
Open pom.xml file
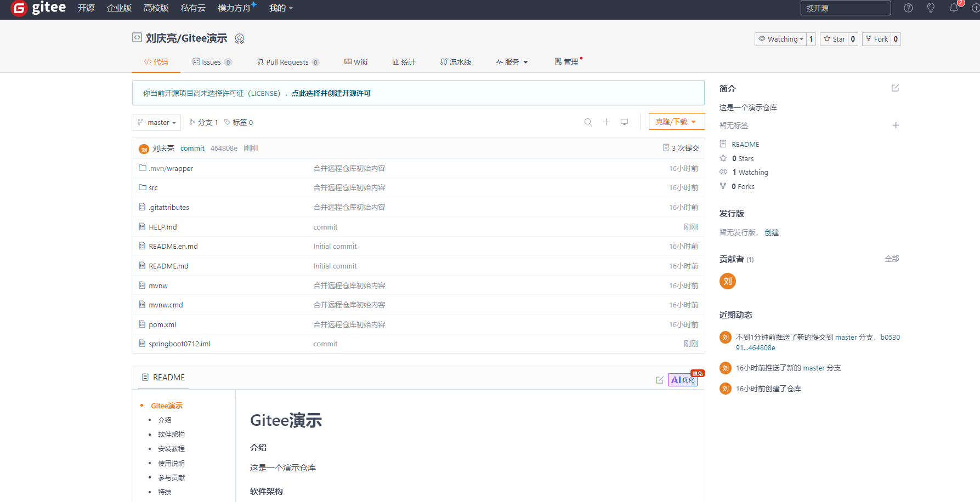[x=162, y=324]
